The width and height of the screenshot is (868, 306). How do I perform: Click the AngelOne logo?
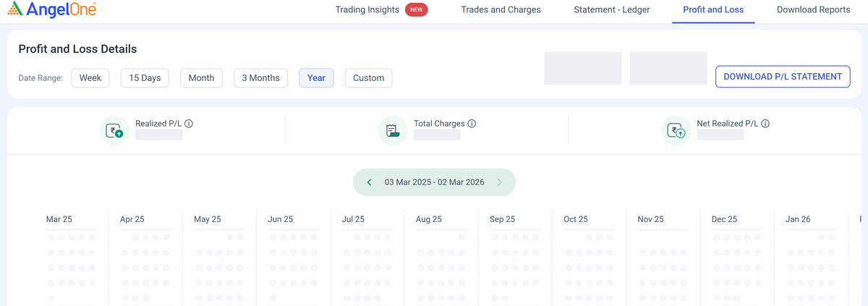click(x=51, y=9)
